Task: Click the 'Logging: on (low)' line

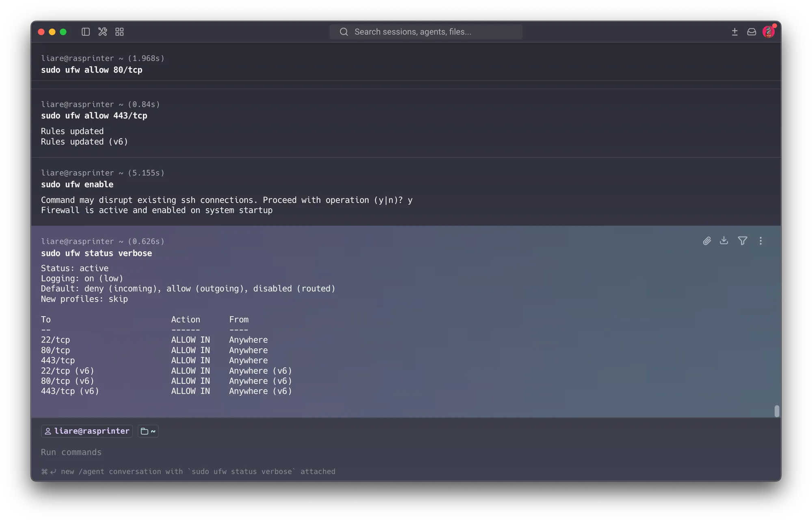Action: [x=82, y=278]
